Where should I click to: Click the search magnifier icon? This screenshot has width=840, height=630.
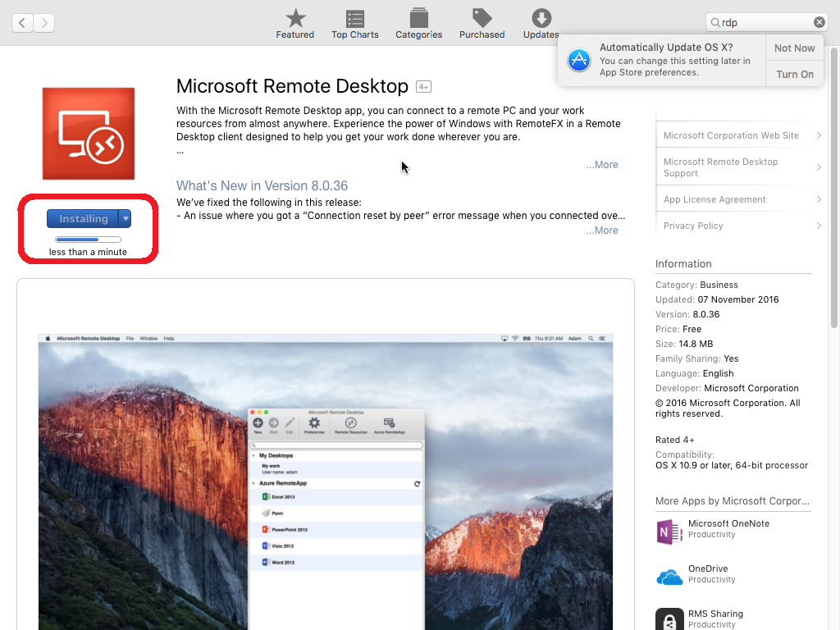click(715, 22)
